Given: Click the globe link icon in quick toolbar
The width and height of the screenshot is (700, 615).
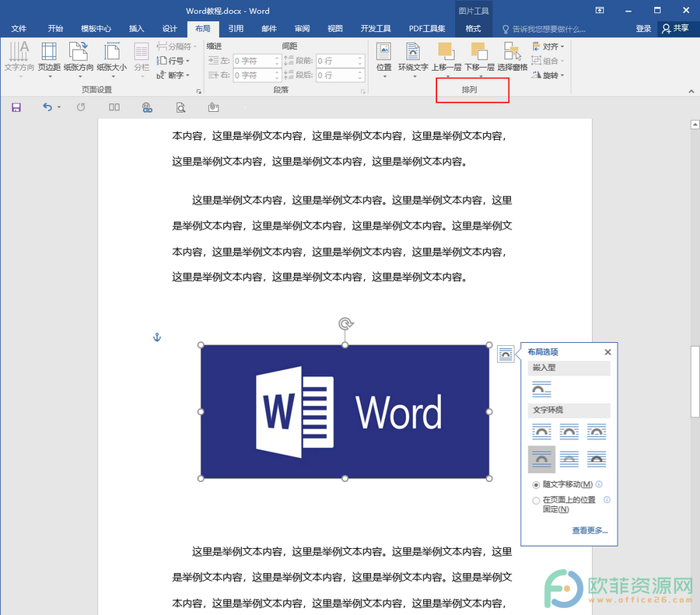Looking at the screenshot, I should 147,107.
